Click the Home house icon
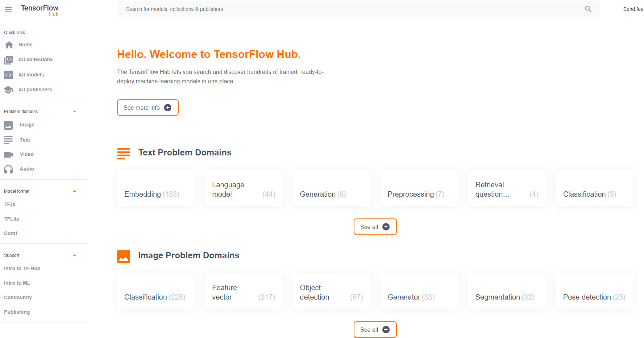 [9, 45]
